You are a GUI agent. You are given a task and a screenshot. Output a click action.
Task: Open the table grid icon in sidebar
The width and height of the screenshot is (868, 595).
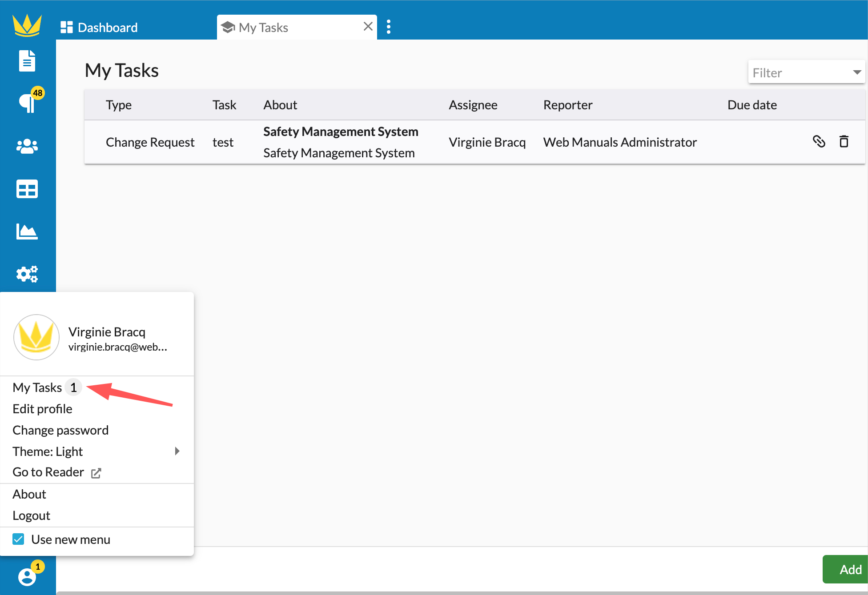[27, 189]
